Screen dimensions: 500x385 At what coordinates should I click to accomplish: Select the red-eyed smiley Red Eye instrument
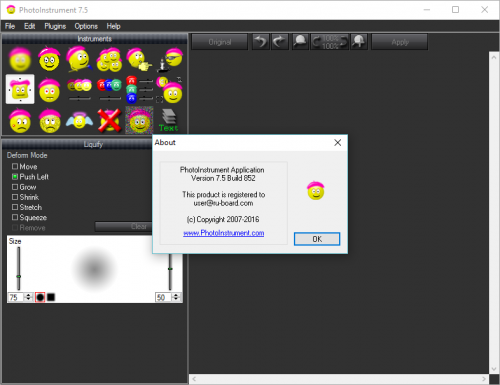point(49,89)
